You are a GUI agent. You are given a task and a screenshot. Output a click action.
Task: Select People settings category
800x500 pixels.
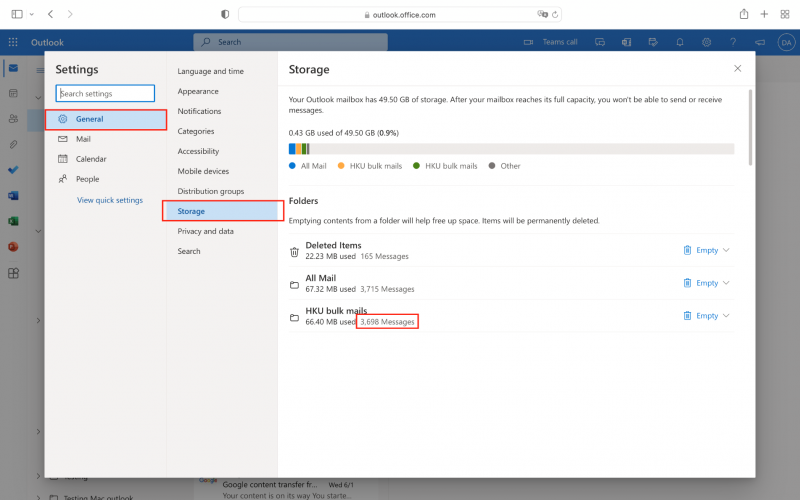coord(106,179)
